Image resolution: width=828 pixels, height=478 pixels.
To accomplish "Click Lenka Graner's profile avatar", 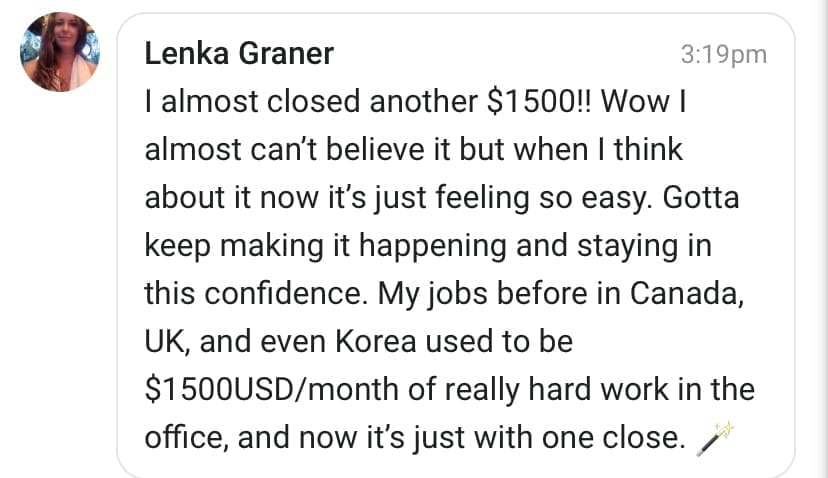I will [59, 52].
